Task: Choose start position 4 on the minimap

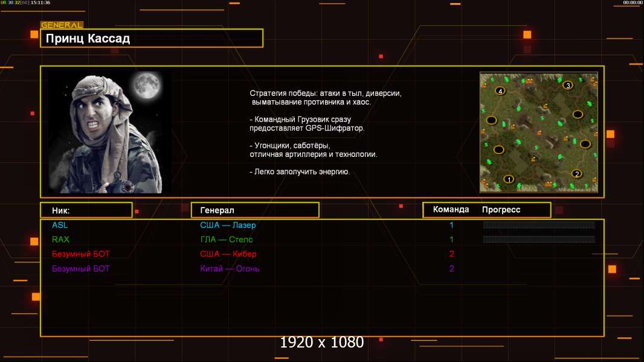Action: (500, 91)
